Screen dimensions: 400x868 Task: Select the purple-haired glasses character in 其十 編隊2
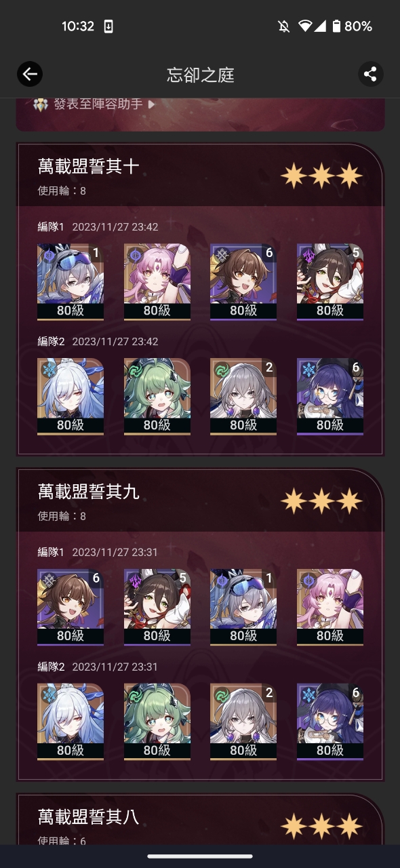tap(330, 397)
